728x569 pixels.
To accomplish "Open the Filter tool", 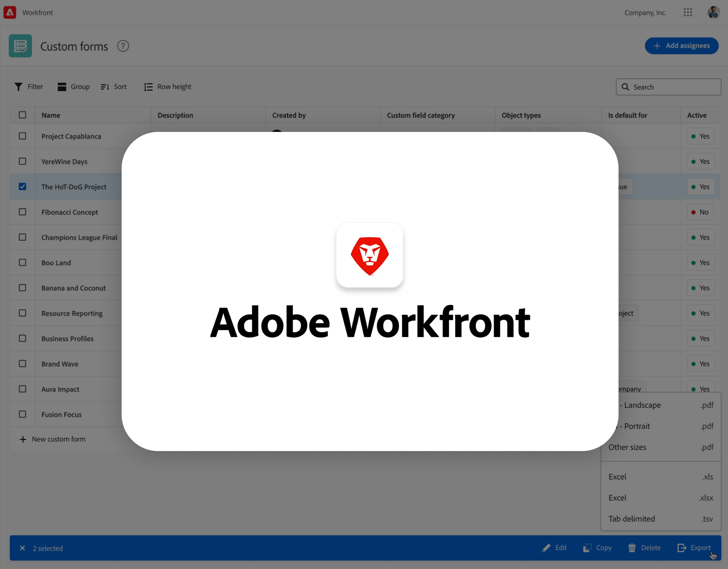I will 29,87.
